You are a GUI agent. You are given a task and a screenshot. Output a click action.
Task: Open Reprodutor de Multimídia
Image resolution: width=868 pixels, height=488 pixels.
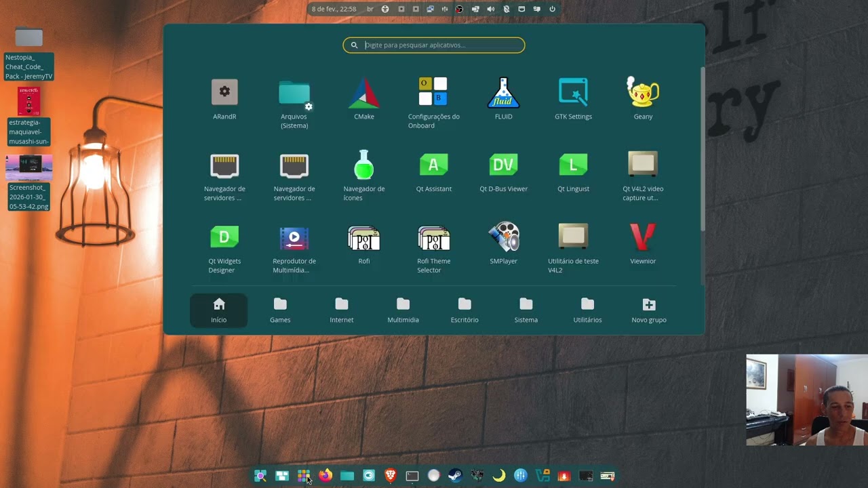point(294,248)
